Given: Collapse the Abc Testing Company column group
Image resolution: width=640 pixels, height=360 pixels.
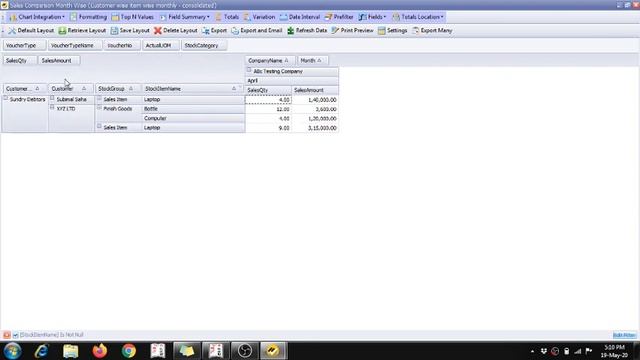Looking at the screenshot, I should [249, 70].
